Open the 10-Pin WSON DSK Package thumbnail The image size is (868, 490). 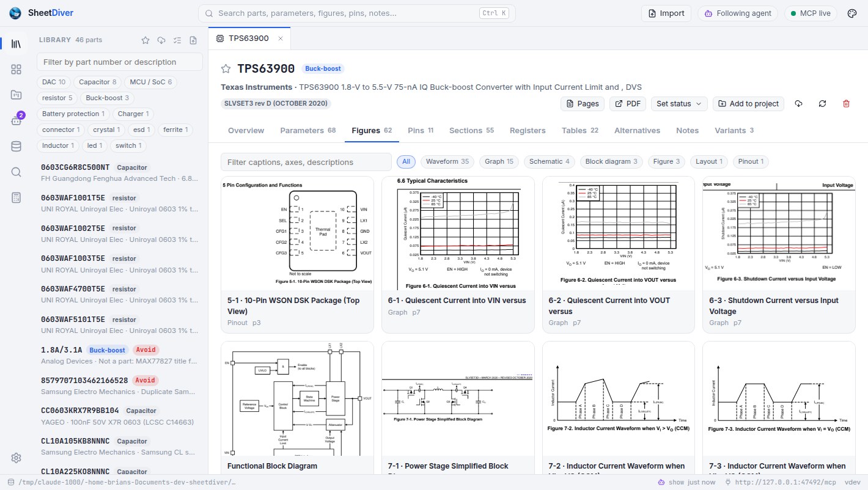[297, 233]
